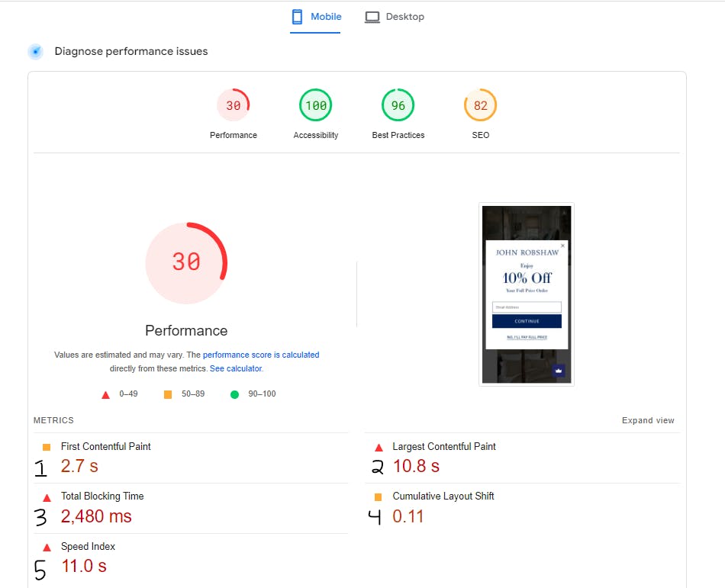
Task: Click the green circle legend for 90–100
Action: 234,394
